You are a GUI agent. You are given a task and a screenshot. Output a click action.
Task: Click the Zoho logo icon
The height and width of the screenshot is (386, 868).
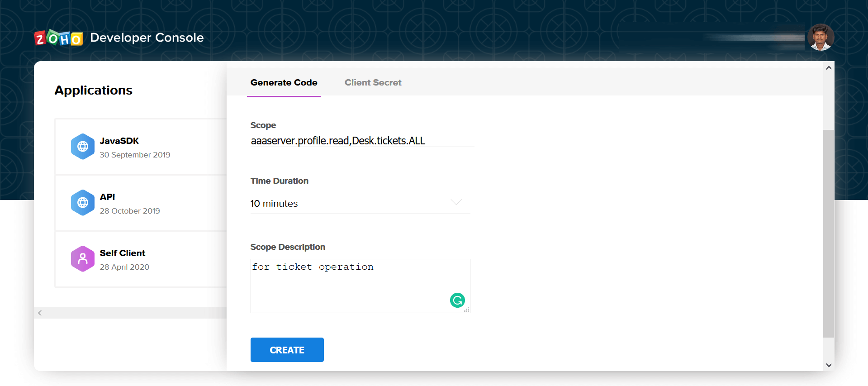point(59,38)
